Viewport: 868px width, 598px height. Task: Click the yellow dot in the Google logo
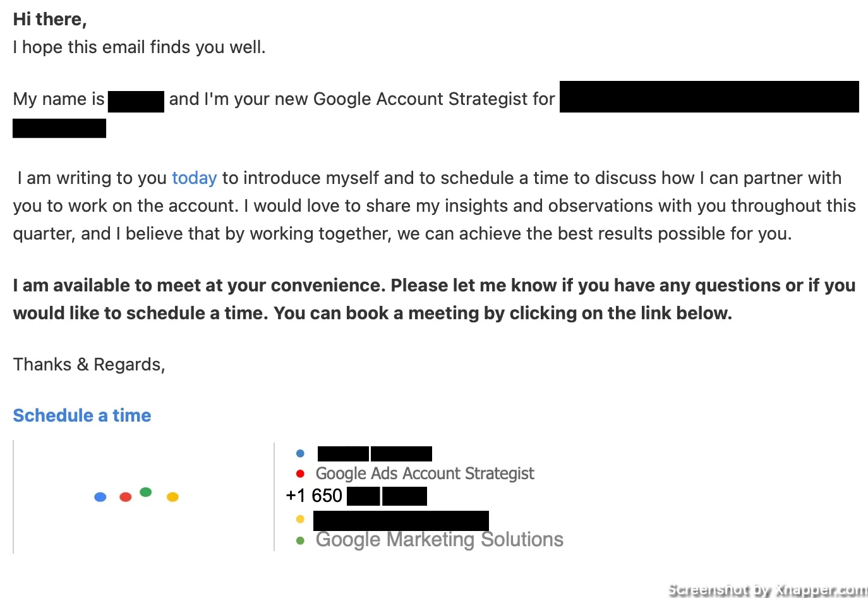click(x=172, y=497)
